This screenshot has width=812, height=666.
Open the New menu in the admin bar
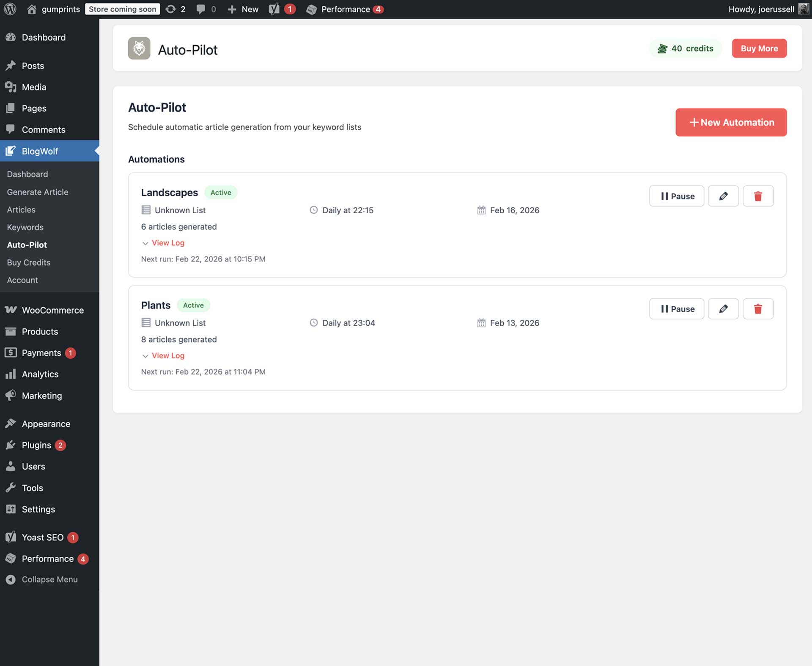point(242,9)
